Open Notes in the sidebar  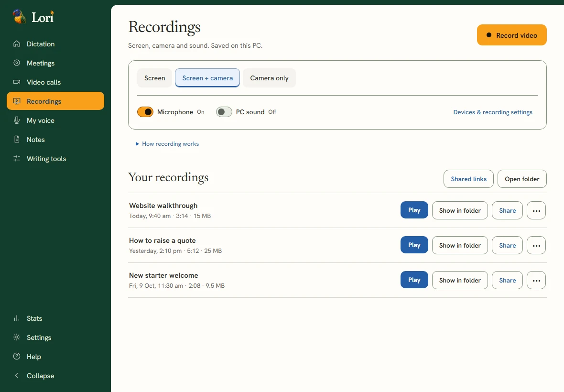click(55, 139)
